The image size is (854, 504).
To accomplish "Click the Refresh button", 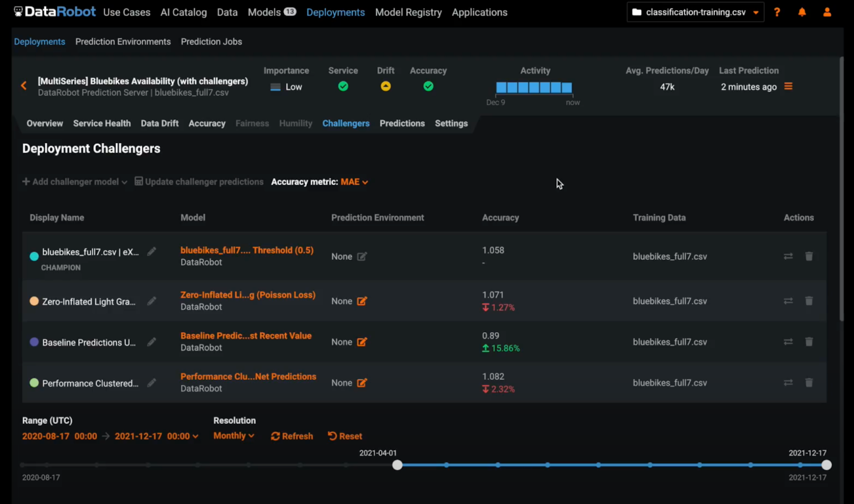I will coord(292,436).
